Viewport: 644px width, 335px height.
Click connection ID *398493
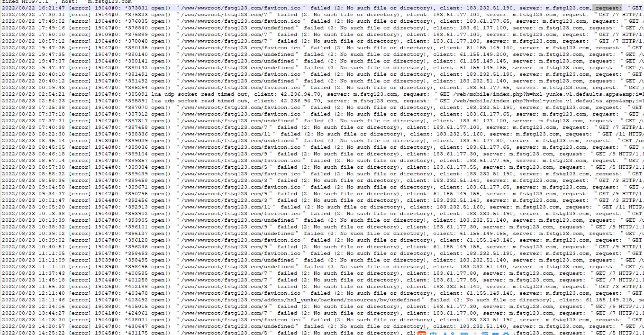(136, 254)
